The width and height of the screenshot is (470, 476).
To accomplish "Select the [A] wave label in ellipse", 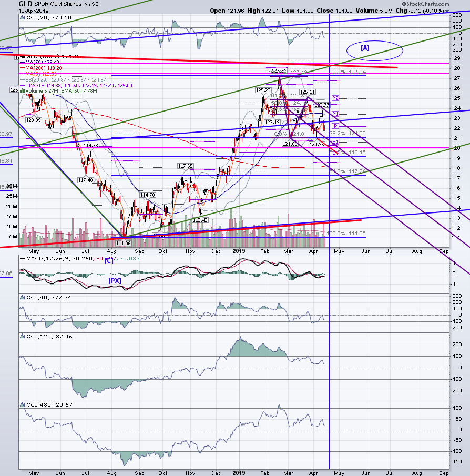I will [x=365, y=48].
